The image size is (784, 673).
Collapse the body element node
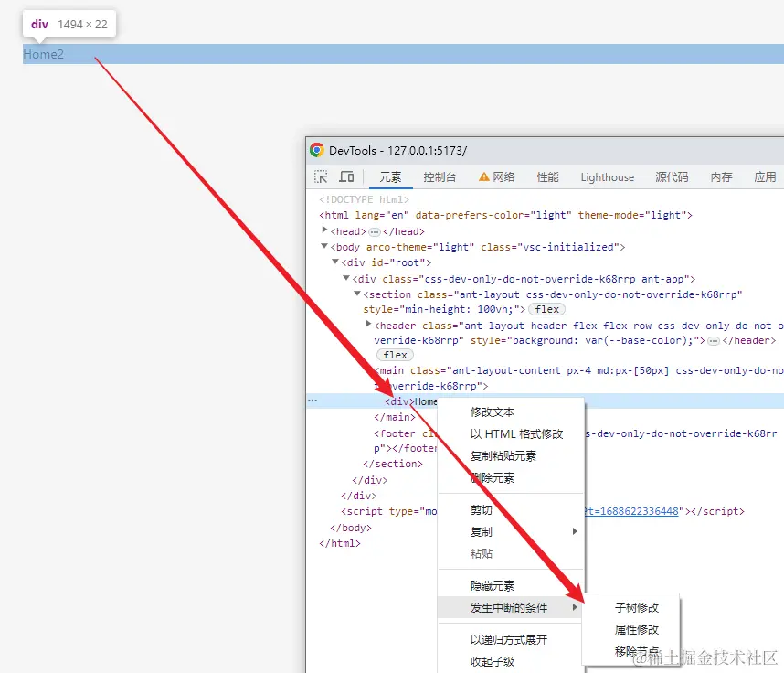point(324,246)
